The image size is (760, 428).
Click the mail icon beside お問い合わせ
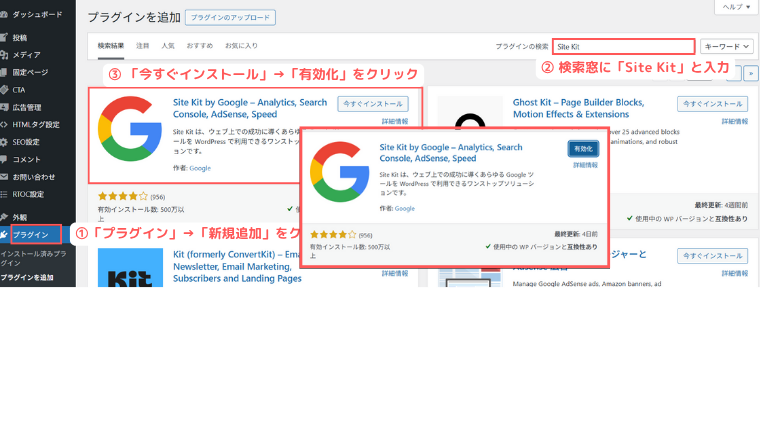point(4,177)
